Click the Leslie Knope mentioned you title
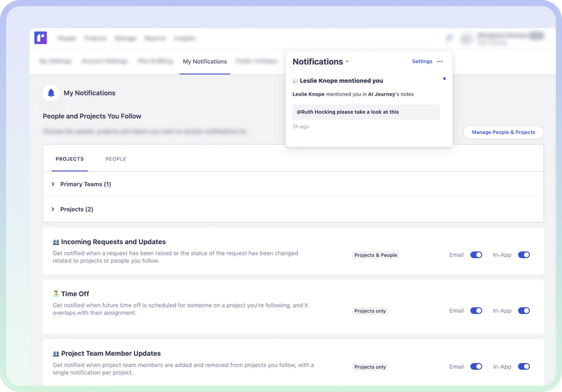This screenshot has width=562, height=392. point(341,81)
